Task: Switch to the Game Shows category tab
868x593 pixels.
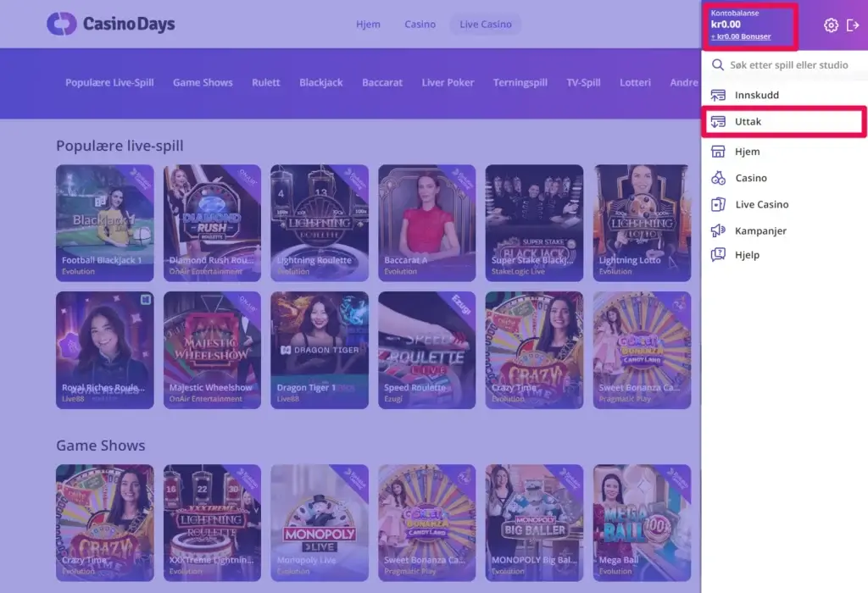Action: (x=203, y=82)
